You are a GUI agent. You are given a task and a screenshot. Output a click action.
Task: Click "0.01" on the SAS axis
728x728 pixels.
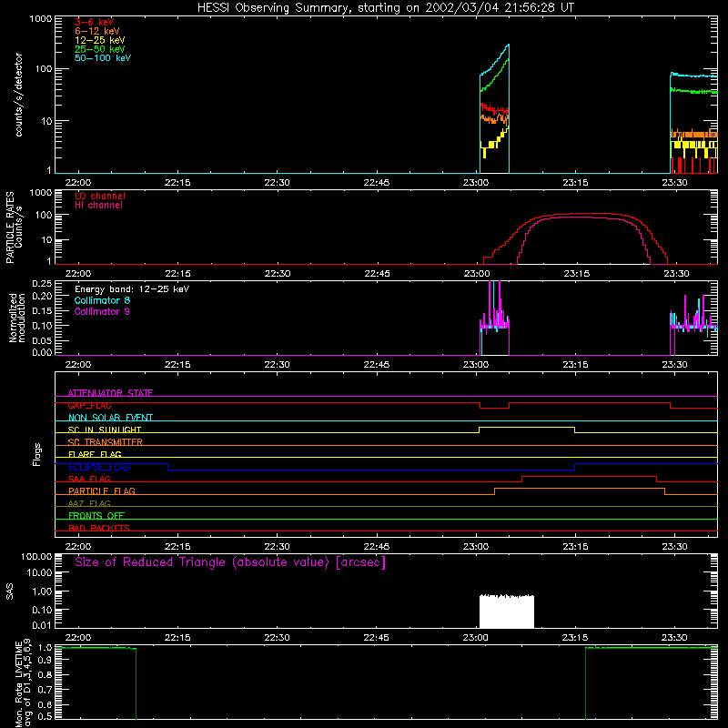pos(42,625)
